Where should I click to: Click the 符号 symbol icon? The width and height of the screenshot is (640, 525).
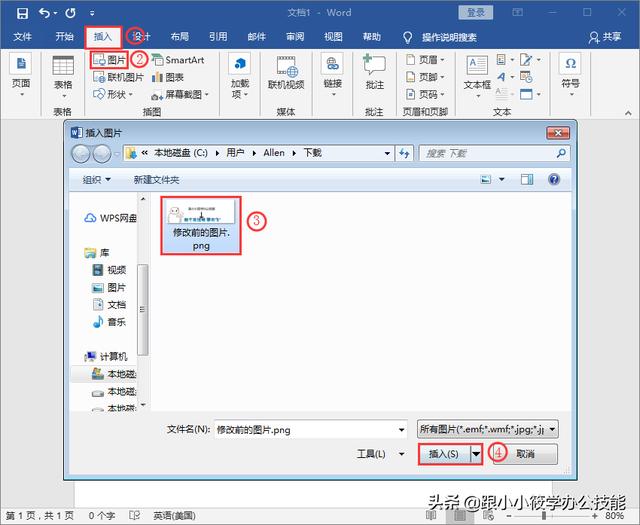pyautogui.click(x=571, y=72)
